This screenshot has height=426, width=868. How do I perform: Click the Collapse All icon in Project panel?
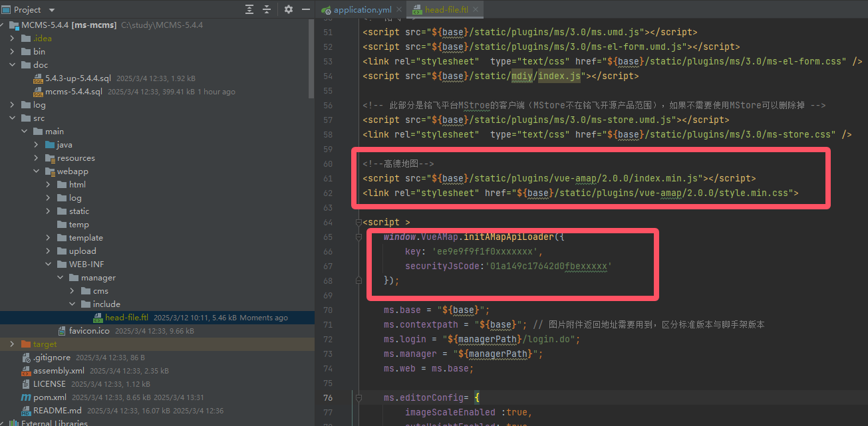click(x=267, y=9)
